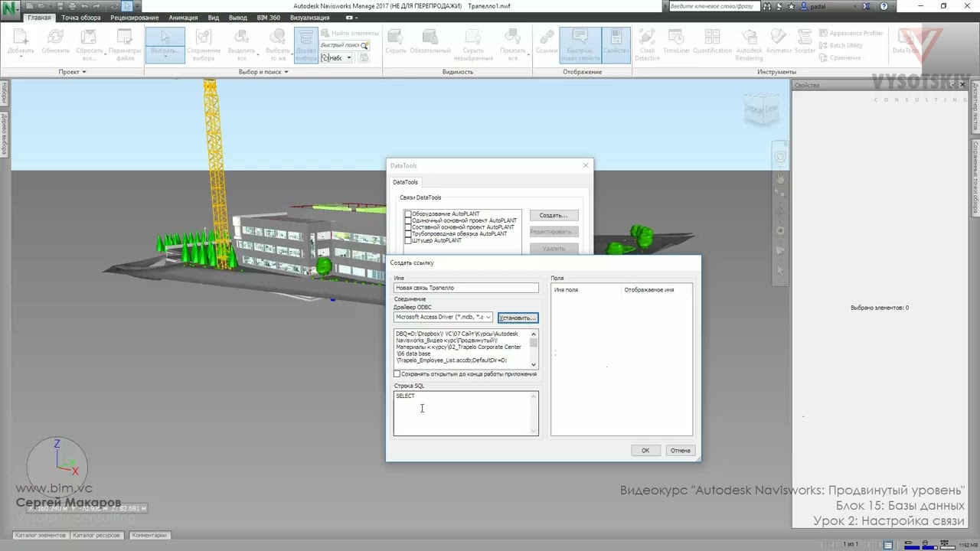The width and height of the screenshot is (980, 551).
Task: Check the Штуцер AutoPLANT link
Action: coord(408,240)
